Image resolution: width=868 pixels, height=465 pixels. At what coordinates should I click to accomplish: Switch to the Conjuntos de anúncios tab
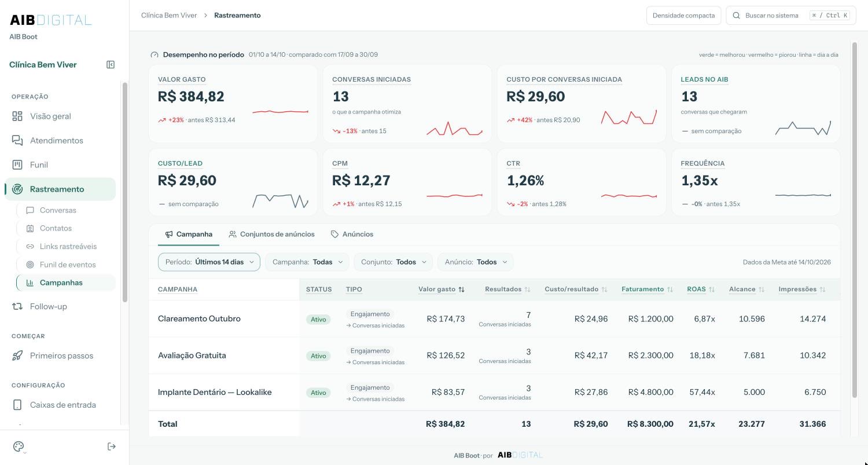271,235
